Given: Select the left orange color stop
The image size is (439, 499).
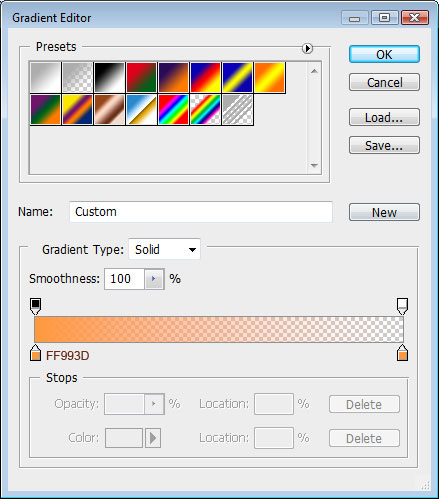Looking at the screenshot, I should (35, 353).
